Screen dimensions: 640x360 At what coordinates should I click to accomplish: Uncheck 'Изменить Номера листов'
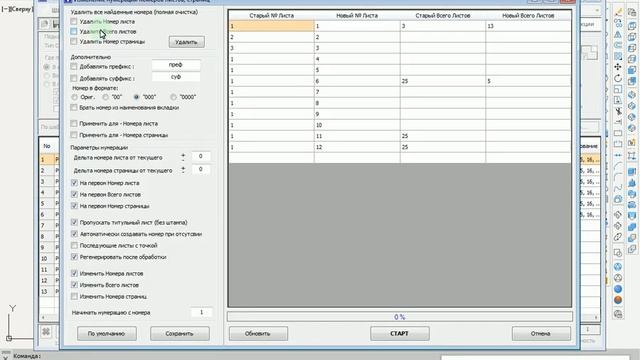[74, 273]
